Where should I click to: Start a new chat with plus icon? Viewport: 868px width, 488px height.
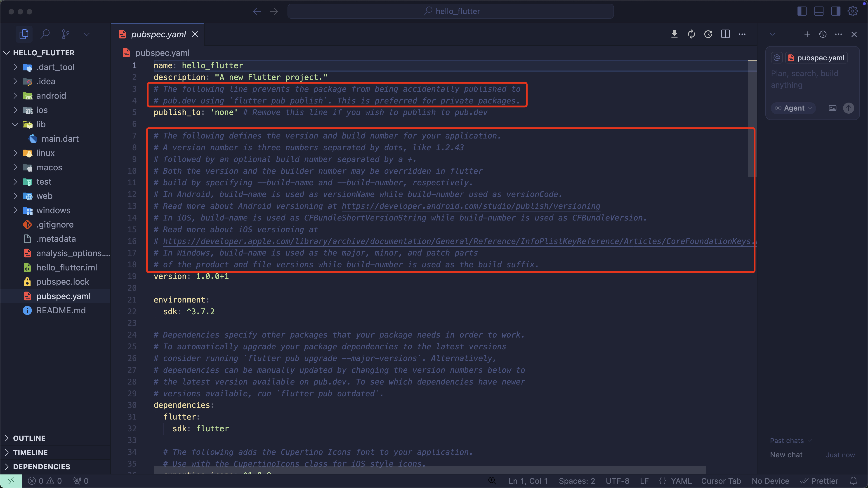click(x=807, y=34)
